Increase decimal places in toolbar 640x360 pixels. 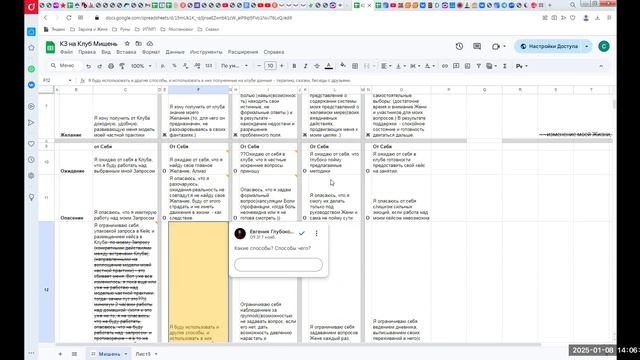[197, 66]
